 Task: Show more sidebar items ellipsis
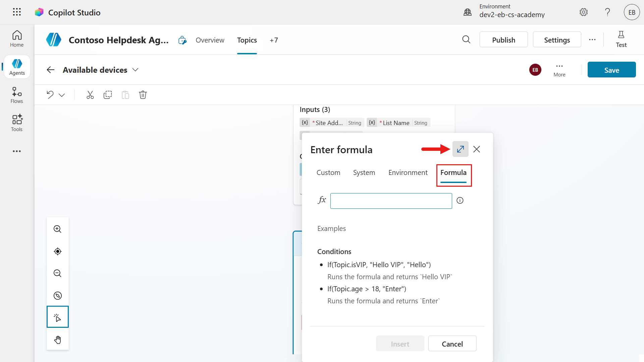coord(17,151)
